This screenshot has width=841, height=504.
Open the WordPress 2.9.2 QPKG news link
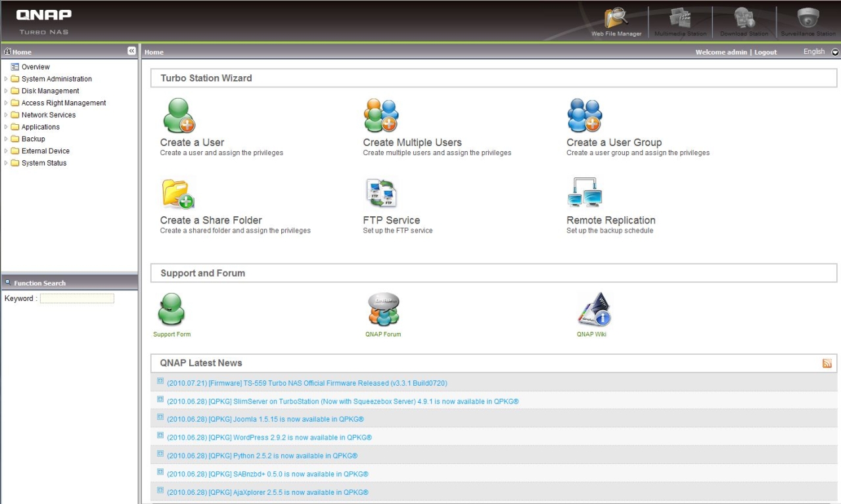(269, 438)
